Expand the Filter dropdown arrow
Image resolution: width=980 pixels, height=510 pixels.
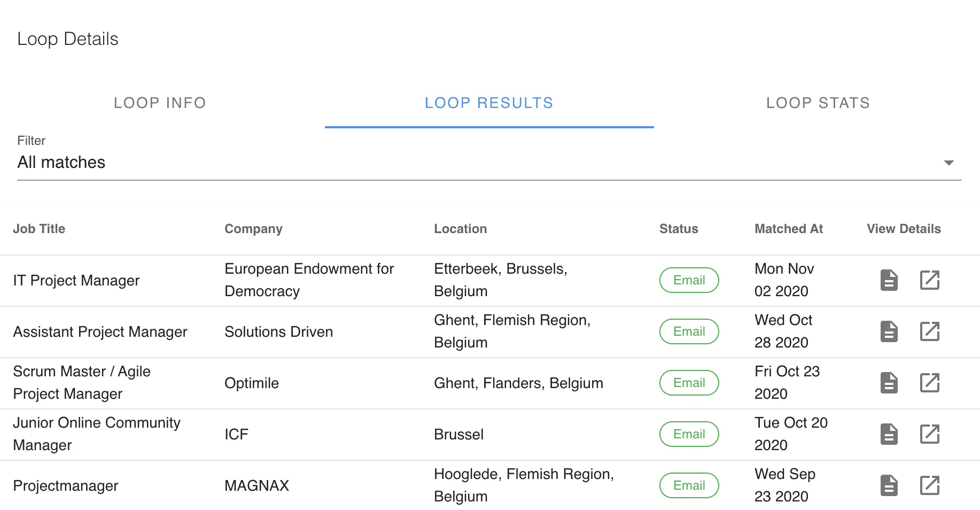(948, 163)
